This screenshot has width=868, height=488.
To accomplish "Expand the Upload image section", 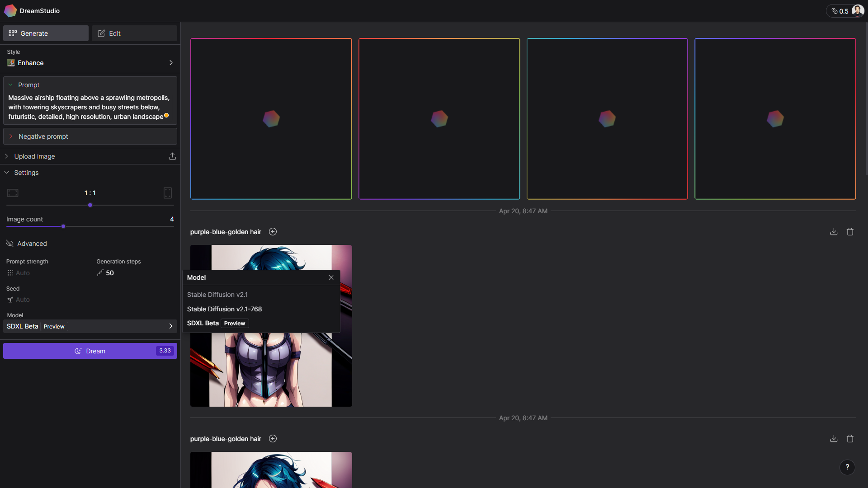I will (7, 156).
